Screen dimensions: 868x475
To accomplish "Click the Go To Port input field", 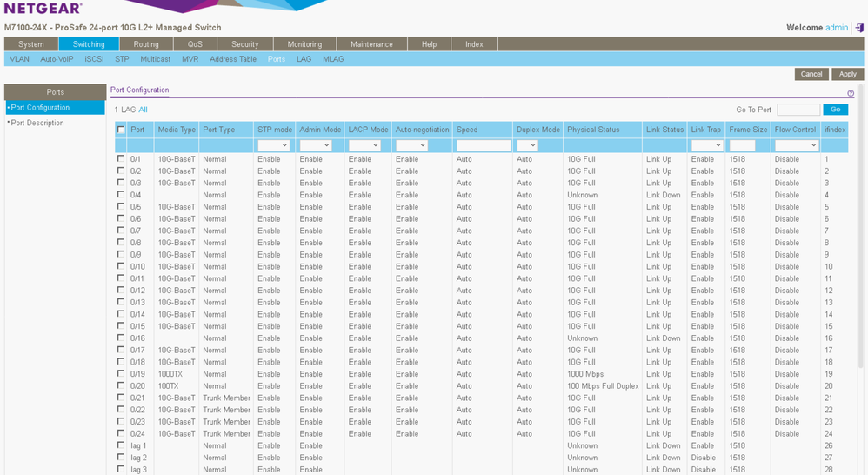I will [x=798, y=110].
